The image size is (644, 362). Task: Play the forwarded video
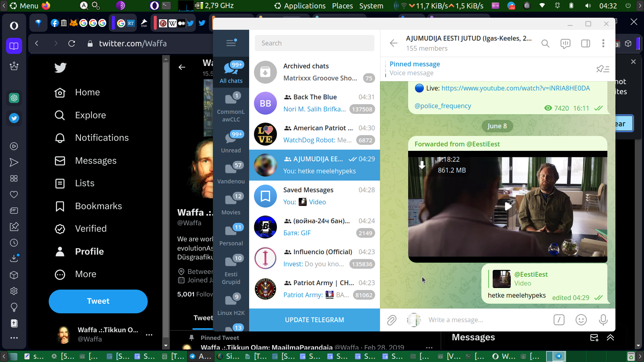coord(508,206)
